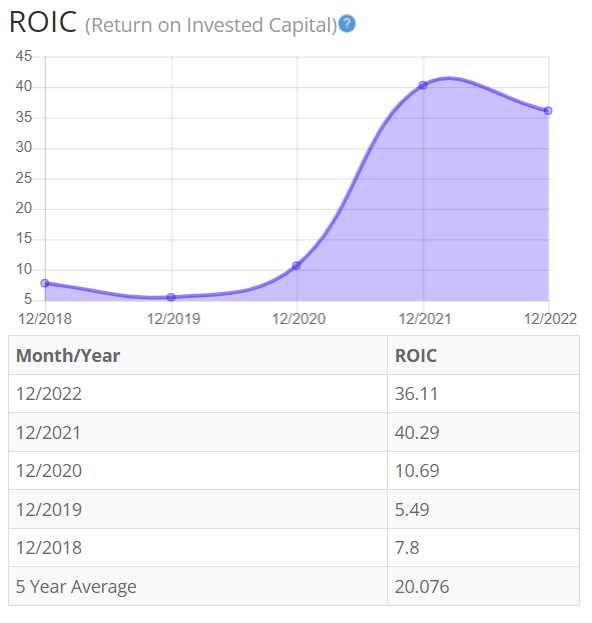Click the 10.69 ROIC value cell
592x623 pixels.
tap(484, 471)
